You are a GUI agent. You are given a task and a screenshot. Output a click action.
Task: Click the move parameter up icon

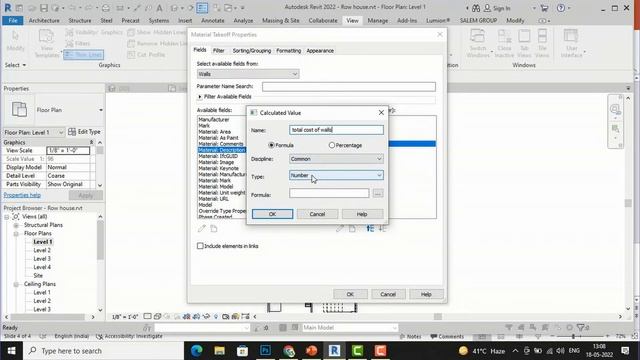[x=370, y=229]
